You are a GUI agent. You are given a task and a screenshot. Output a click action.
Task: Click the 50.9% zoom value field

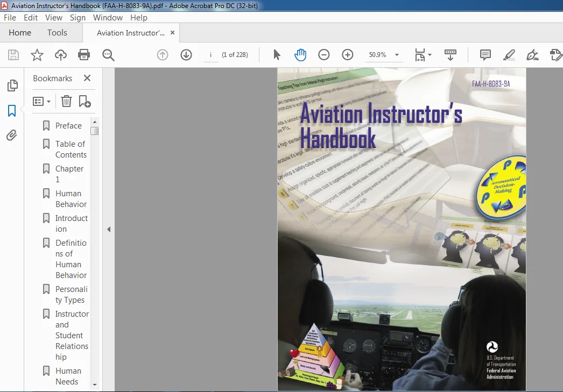(378, 55)
